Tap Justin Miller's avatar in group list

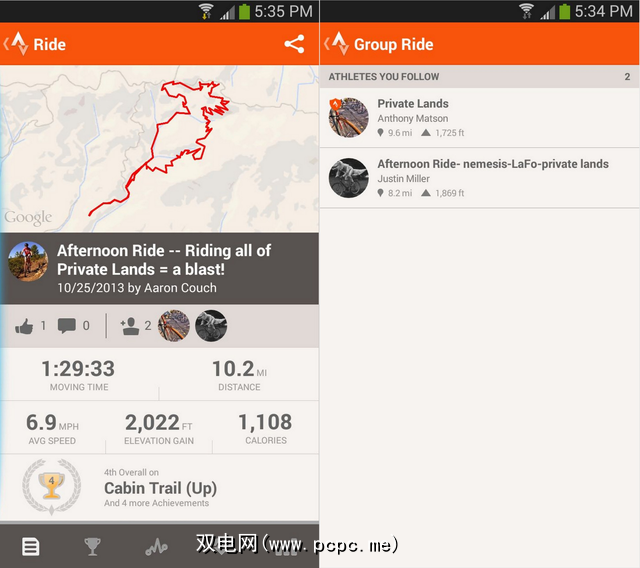(349, 178)
